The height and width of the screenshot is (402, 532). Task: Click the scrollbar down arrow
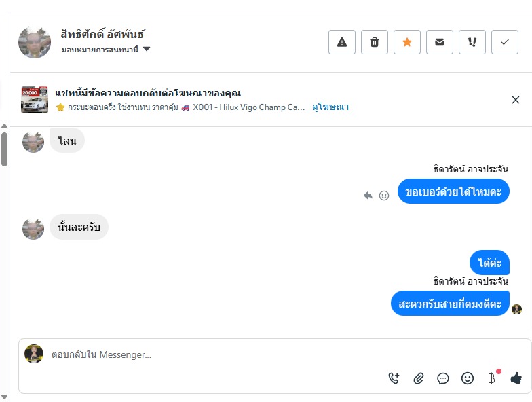tap(5, 397)
